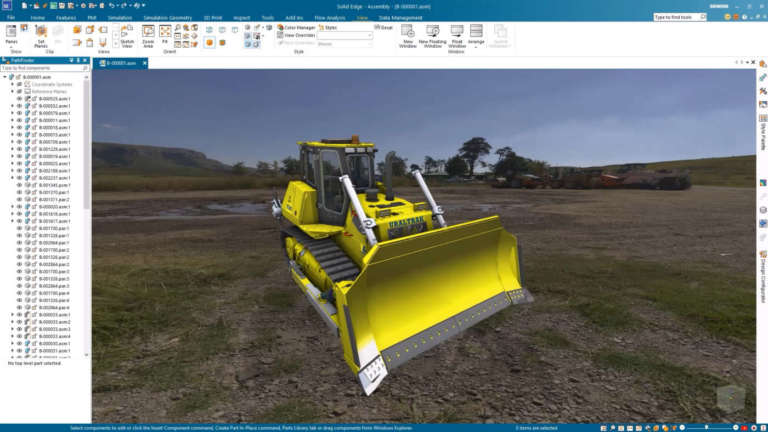The image size is (768, 432).
Task: Switch to the Simulation Geometry ribbon tab
Action: click(x=167, y=18)
